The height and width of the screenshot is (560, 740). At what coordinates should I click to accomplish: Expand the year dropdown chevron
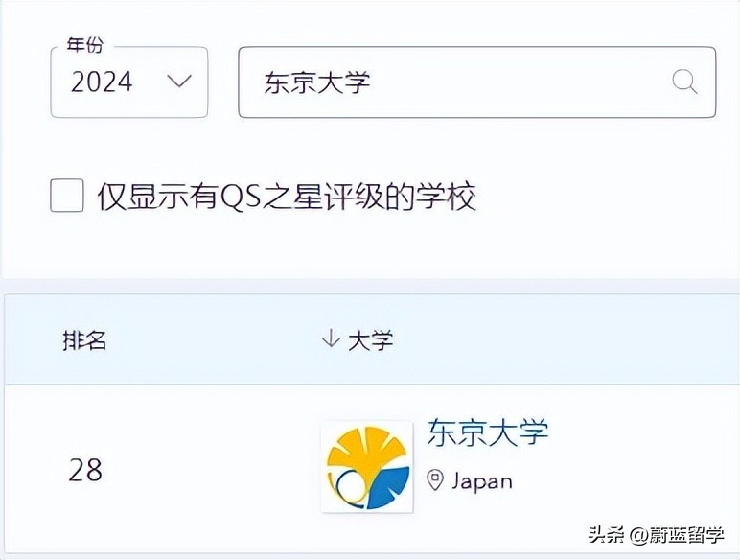point(179,82)
